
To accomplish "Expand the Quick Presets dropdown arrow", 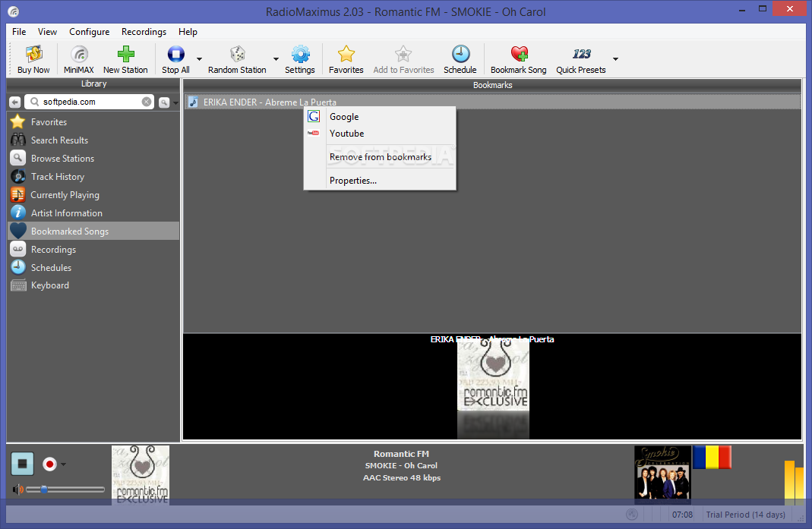I will [616, 59].
